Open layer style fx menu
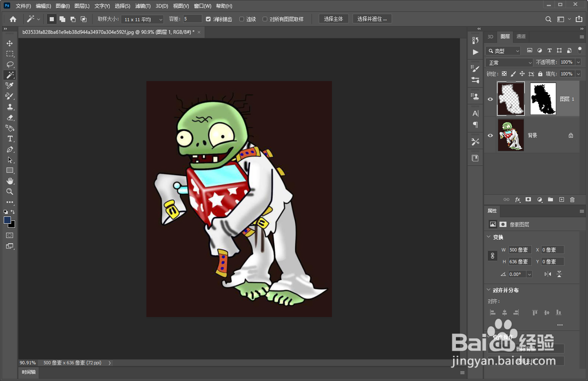The width and height of the screenshot is (588, 381). pos(517,200)
